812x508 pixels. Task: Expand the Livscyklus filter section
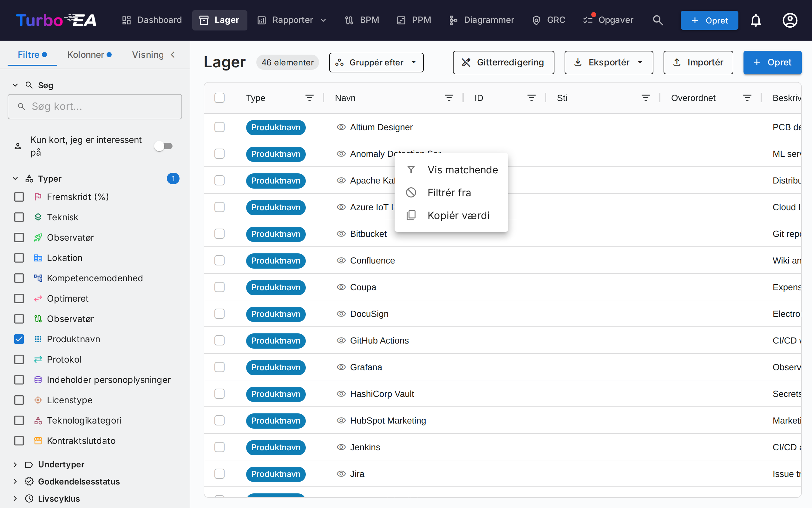(x=15, y=498)
